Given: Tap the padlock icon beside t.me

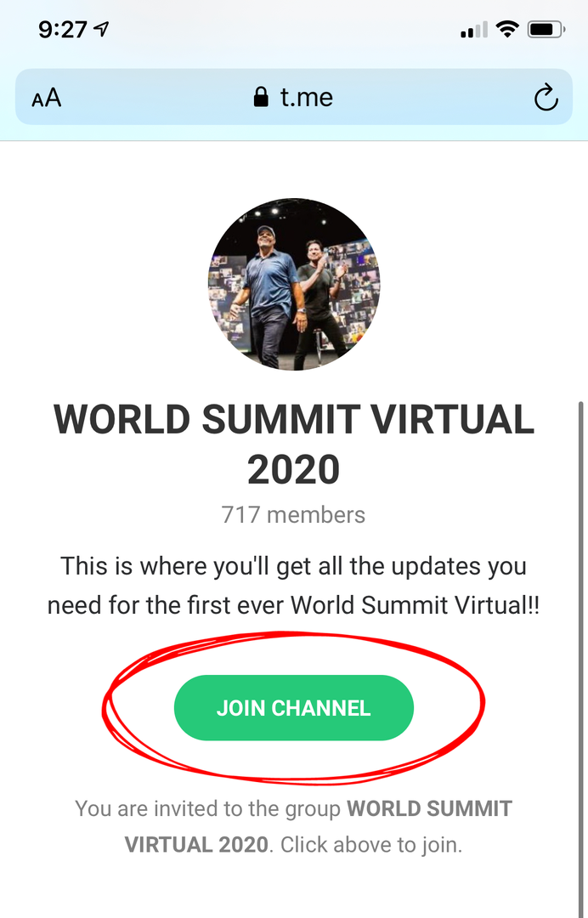Looking at the screenshot, I should [x=261, y=97].
